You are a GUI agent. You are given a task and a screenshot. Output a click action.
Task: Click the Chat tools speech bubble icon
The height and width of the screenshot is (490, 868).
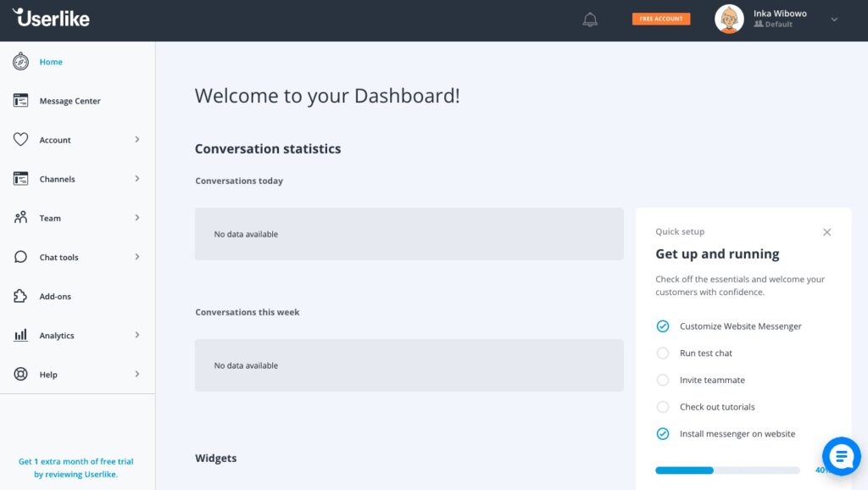(x=21, y=258)
